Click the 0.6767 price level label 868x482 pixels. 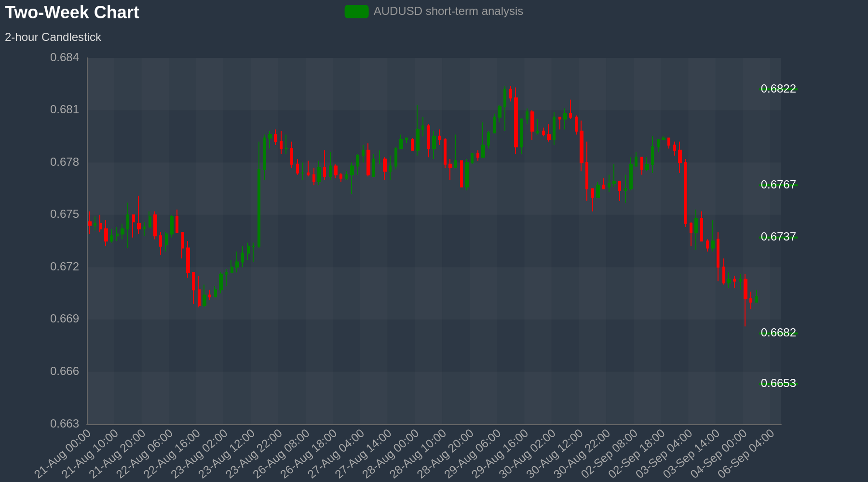[x=778, y=185]
